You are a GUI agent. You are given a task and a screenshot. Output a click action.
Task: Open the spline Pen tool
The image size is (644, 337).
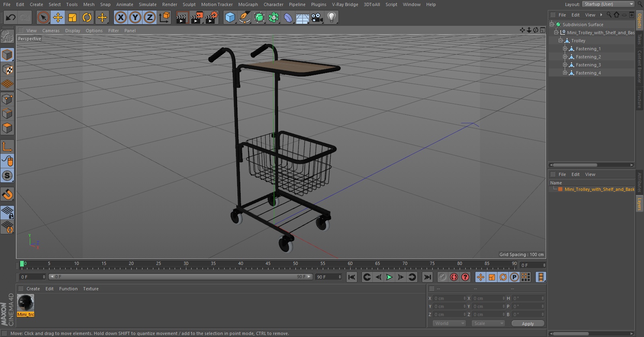pos(244,17)
